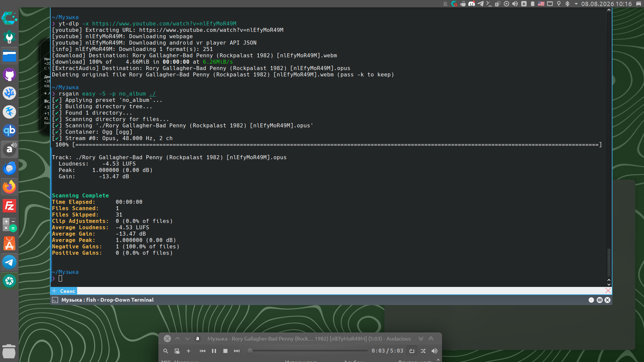
Task: Click the Audacious seek slider
Action: (x=308, y=351)
